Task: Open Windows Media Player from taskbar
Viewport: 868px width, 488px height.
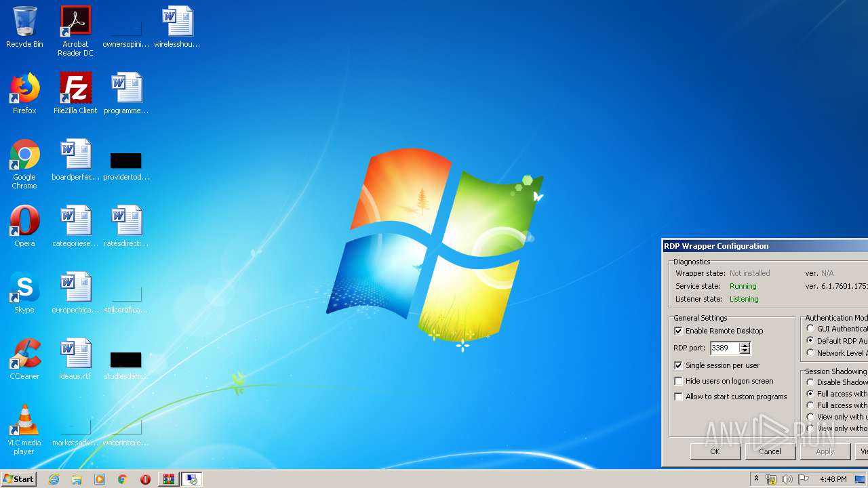Action: (100, 479)
